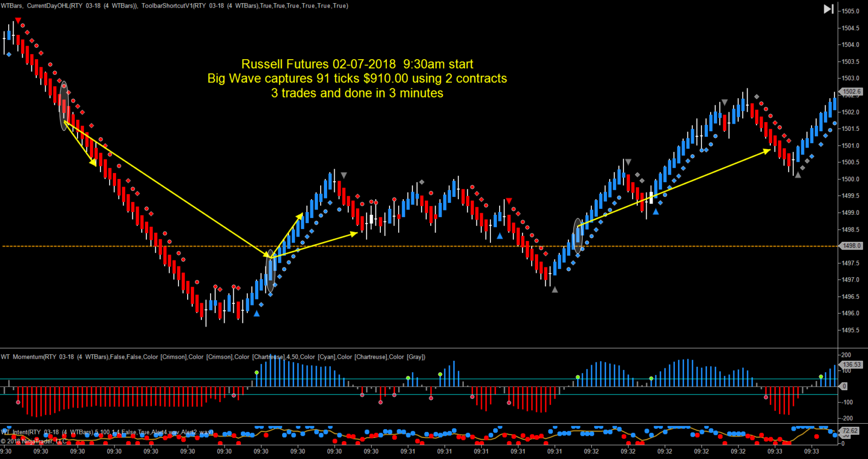The image size is (868, 459).
Task: Click the last 09:33 time axis label
Action: click(x=811, y=451)
